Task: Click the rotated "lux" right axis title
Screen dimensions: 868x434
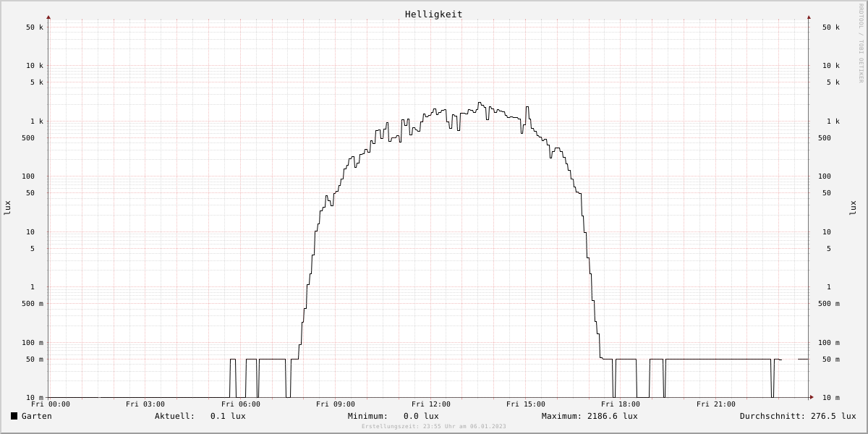Action: coord(853,208)
